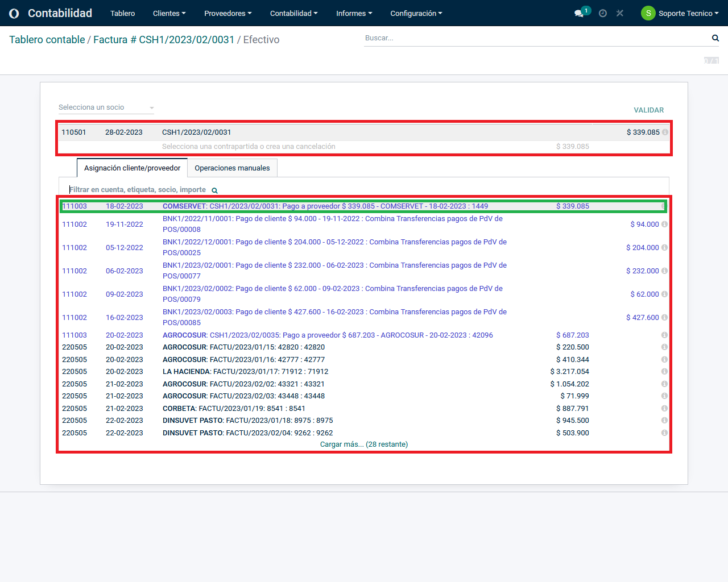The width and height of the screenshot is (728, 582).
Task: Click info icon on LA HACIENDA row
Action: tap(664, 372)
